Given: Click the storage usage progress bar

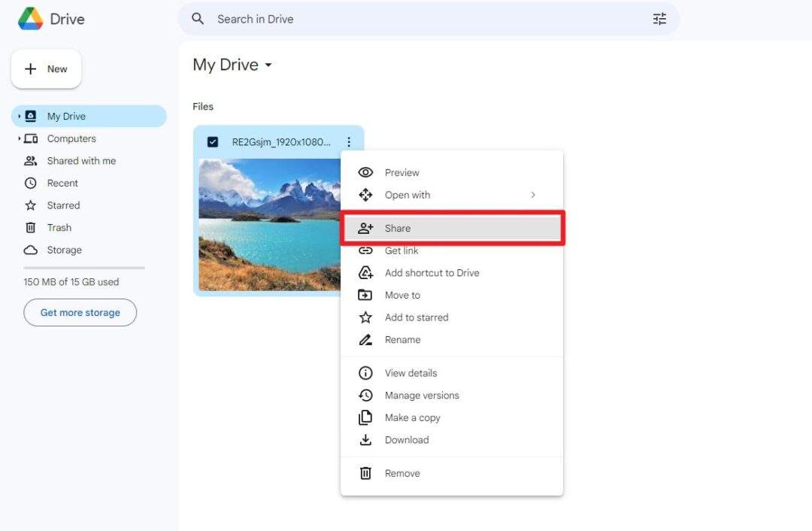Looking at the screenshot, I should (84, 268).
